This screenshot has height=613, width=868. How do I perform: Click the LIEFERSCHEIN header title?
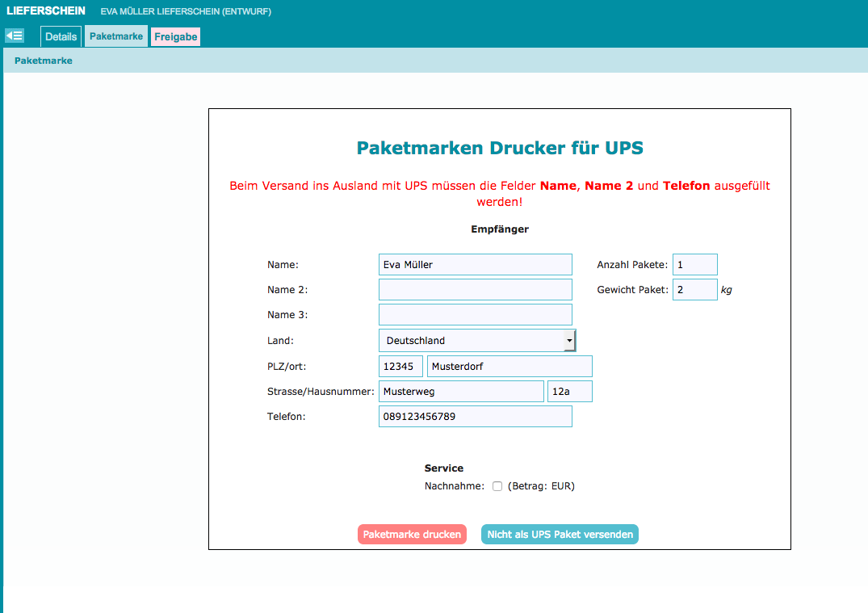[46, 11]
